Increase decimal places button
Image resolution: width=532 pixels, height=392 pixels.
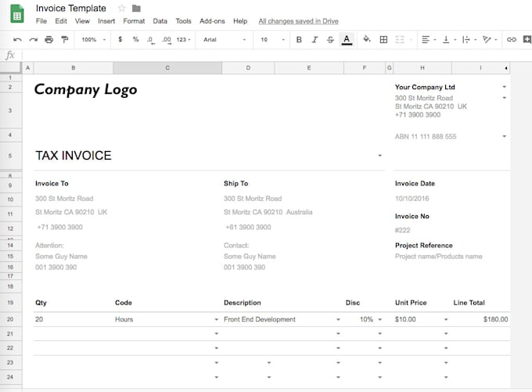click(x=167, y=40)
